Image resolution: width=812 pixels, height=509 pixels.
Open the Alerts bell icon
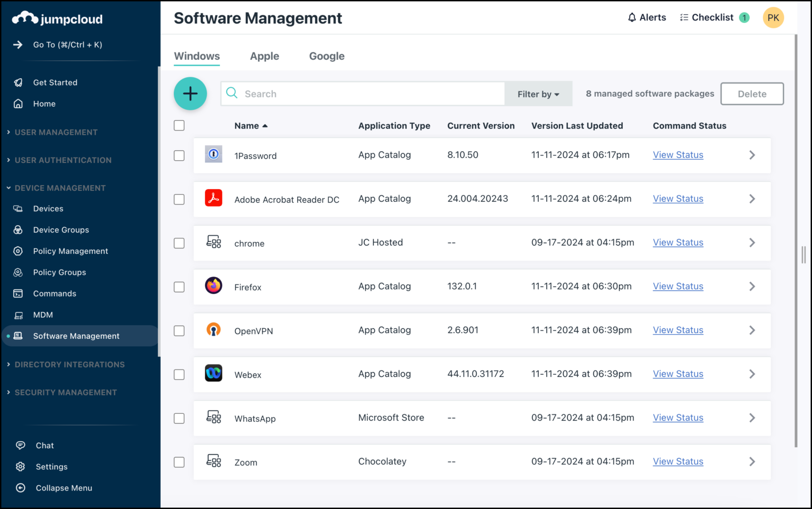click(x=631, y=17)
